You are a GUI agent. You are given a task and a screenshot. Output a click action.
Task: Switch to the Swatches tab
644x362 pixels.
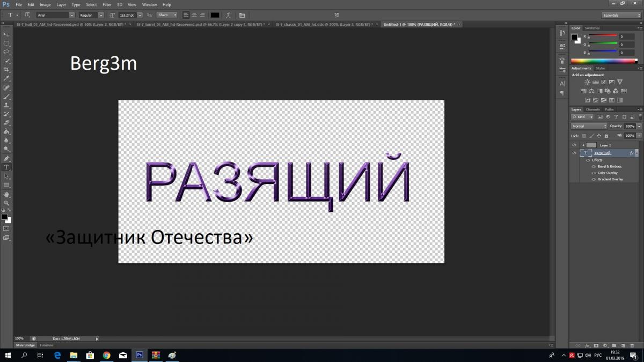tap(592, 28)
